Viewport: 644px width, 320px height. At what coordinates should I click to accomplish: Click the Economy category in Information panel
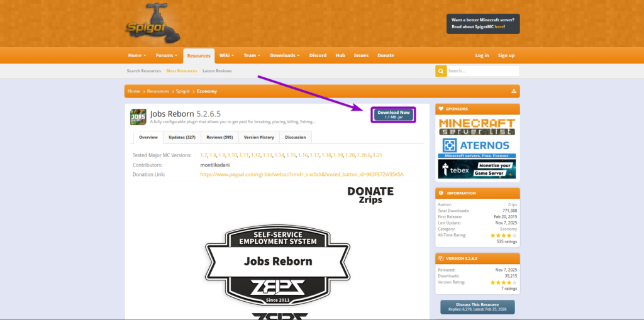508,229
